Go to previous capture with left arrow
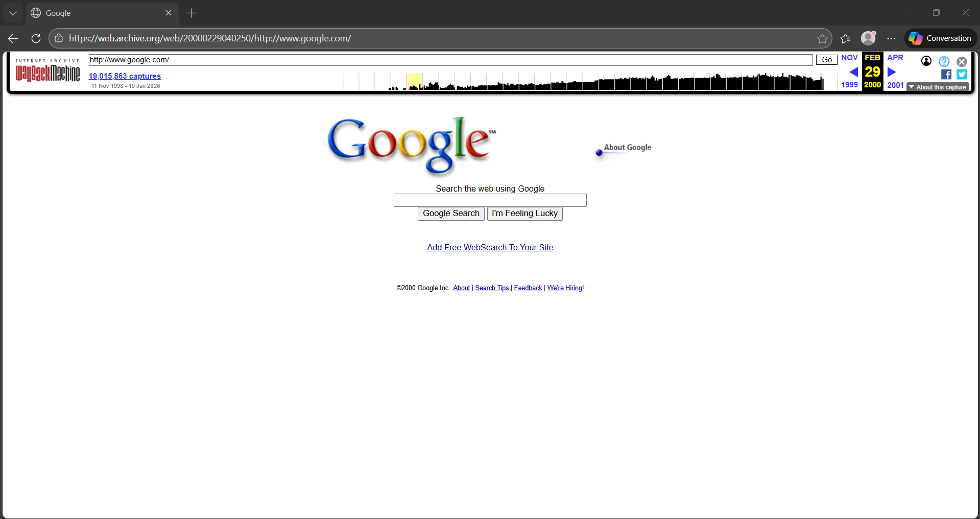Image resolution: width=980 pixels, height=519 pixels. pyautogui.click(x=853, y=72)
